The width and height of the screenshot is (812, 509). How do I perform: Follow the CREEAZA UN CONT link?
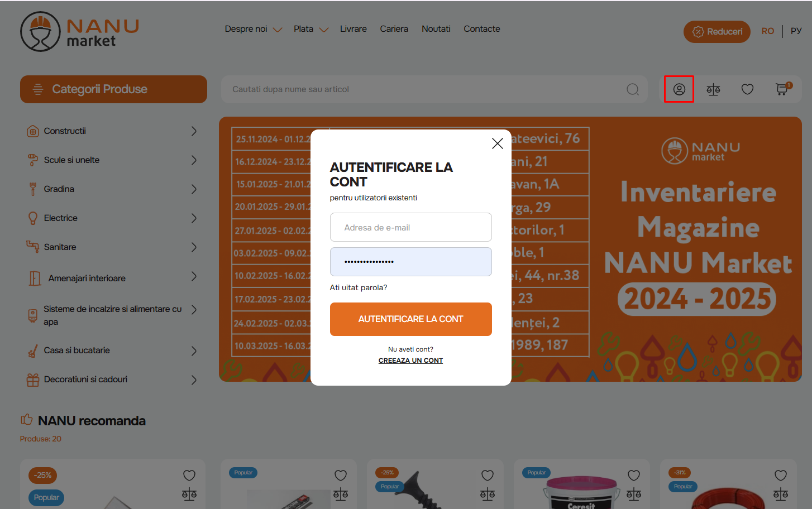tap(411, 361)
